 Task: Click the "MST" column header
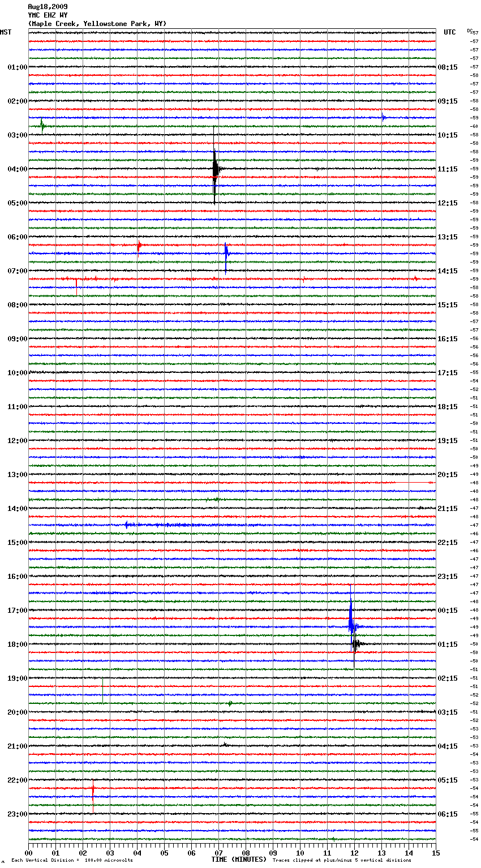[6, 32]
